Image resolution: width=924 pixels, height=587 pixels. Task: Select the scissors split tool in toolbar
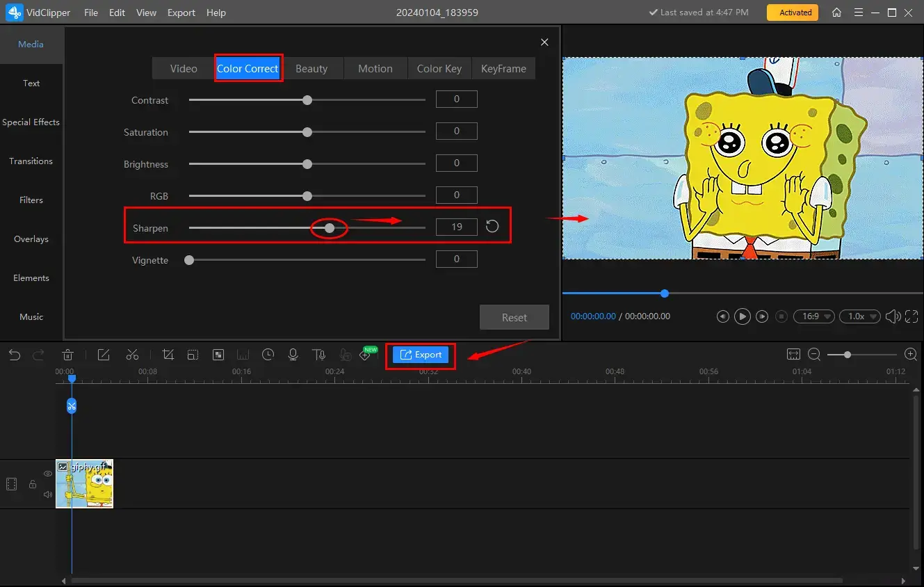(132, 355)
